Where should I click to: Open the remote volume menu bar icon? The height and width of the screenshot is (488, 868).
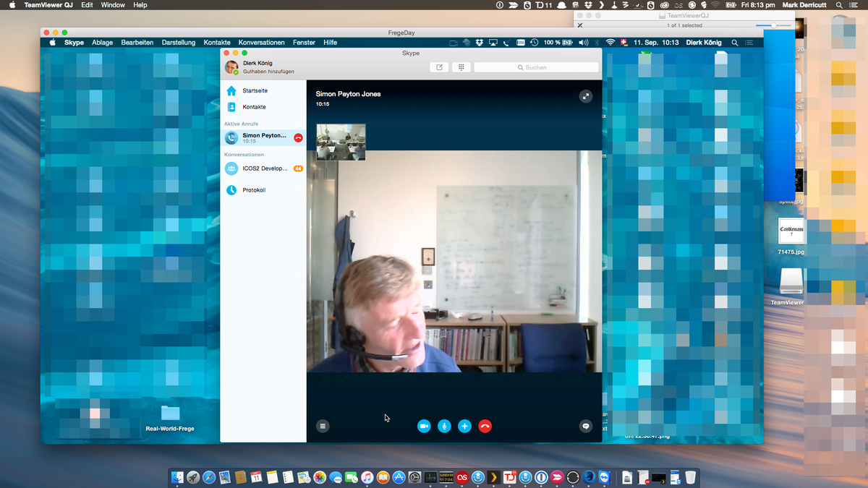(584, 43)
